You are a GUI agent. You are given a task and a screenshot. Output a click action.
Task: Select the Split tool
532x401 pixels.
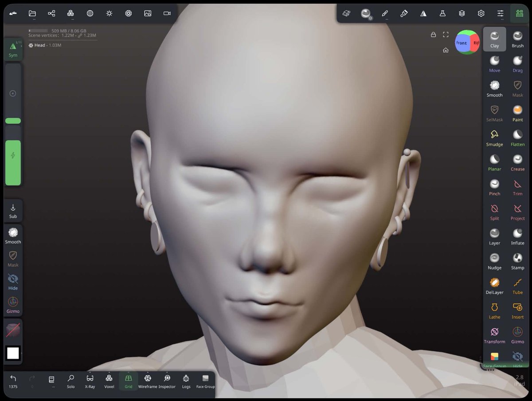click(495, 212)
